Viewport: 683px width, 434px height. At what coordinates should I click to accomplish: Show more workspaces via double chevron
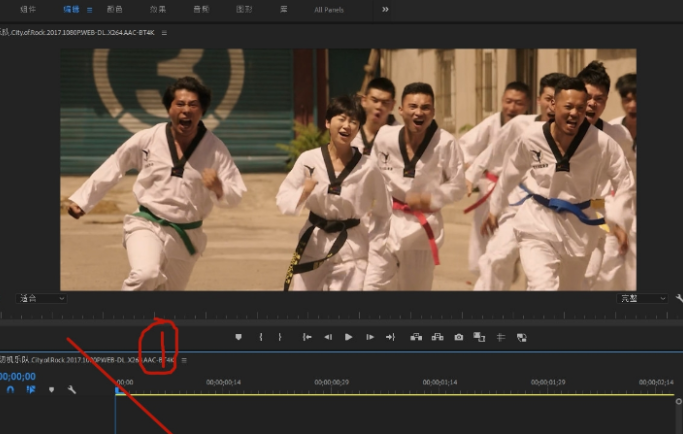(385, 9)
